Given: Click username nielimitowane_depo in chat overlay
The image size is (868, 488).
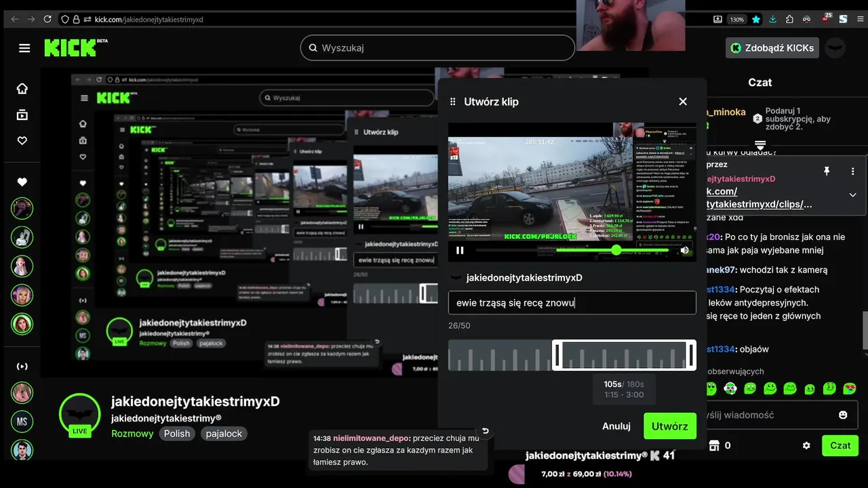Looking at the screenshot, I should point(372,438).
